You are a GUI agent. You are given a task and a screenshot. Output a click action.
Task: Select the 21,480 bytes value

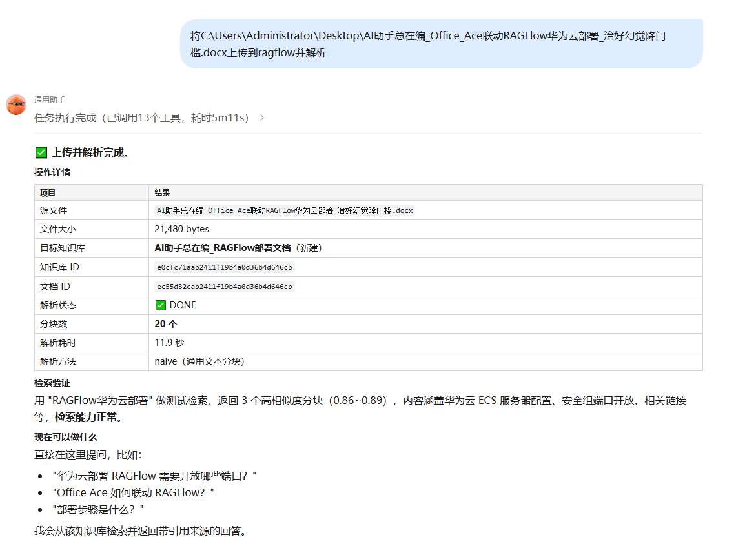click(x=182, y=229)
